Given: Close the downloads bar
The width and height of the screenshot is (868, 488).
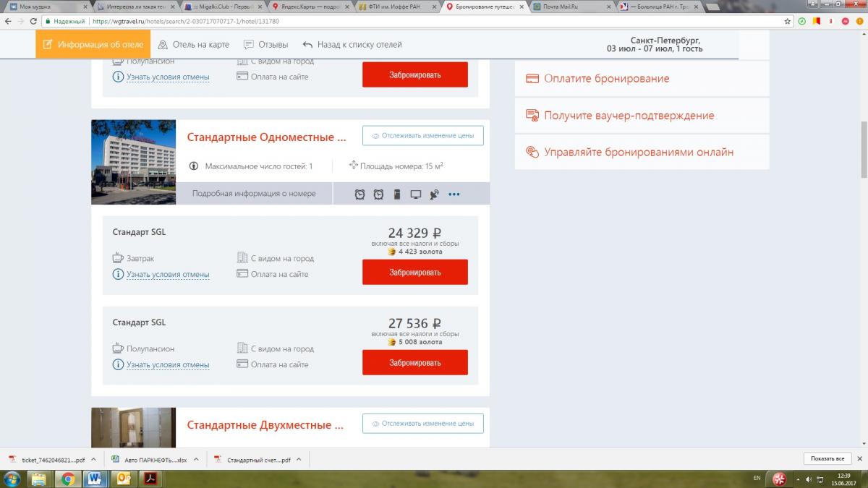Looking at the screenshot, I should [x=859, y=459].
